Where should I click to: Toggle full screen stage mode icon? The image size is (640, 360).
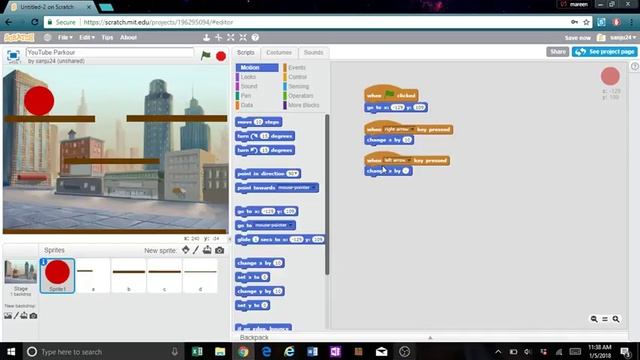click(x=13, y=56)
